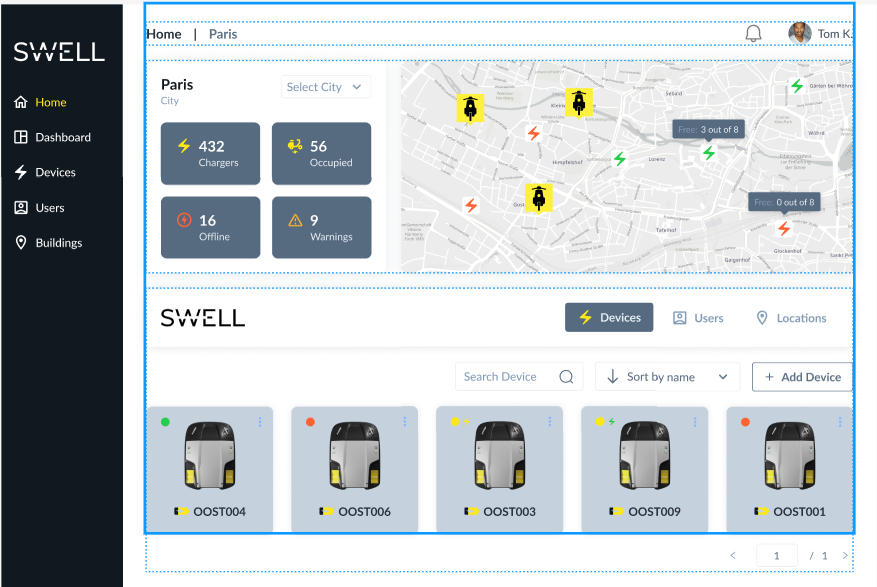
Task: Open Users in the sidebar
Action: (x=39, y=207)
